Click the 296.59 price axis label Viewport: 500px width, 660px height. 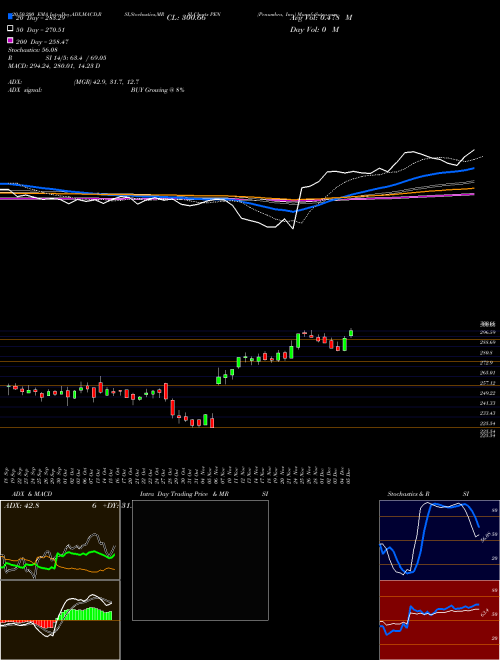point(488,332)
